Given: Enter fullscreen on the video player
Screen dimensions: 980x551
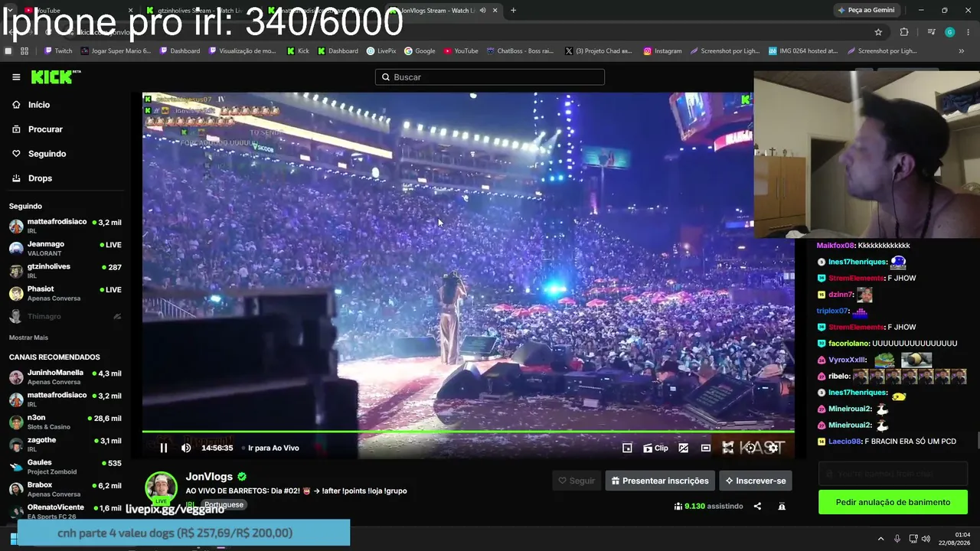Looking at the screenshot, I should [728, 448].
